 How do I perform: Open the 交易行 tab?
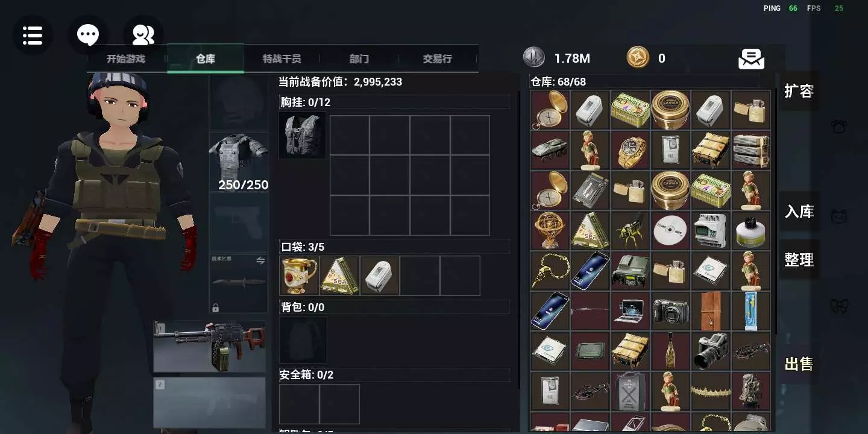[438, 59]
